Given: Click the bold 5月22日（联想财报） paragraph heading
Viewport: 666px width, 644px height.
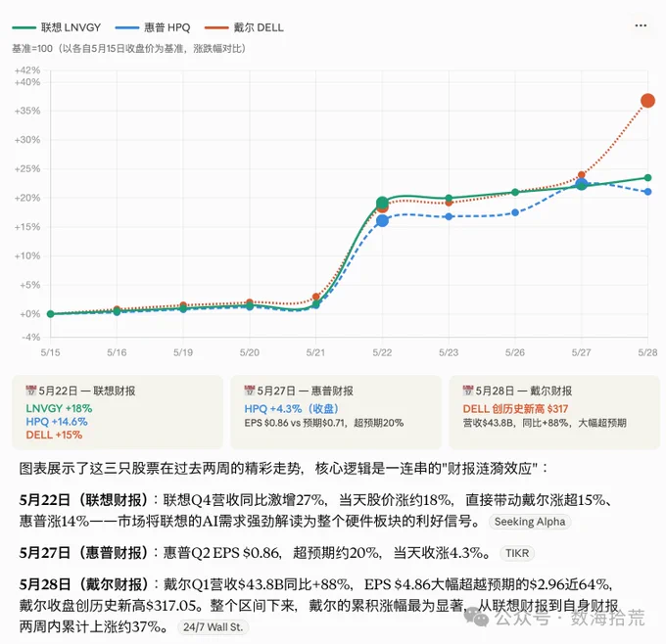Looking at the screenshot, I should point(86,500).
